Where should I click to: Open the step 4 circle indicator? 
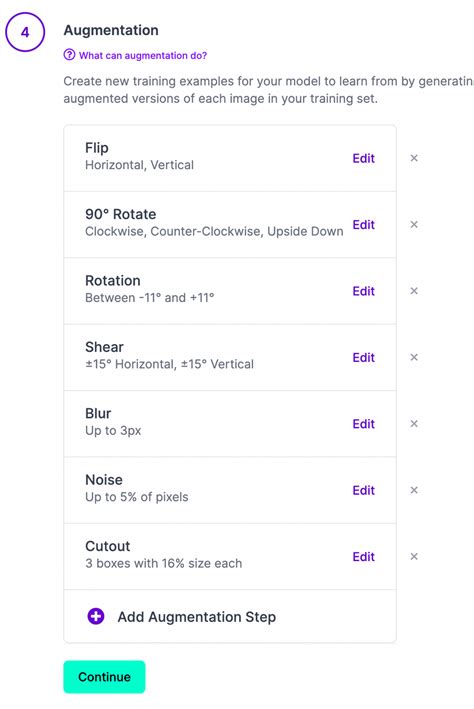tap(25, 32)
